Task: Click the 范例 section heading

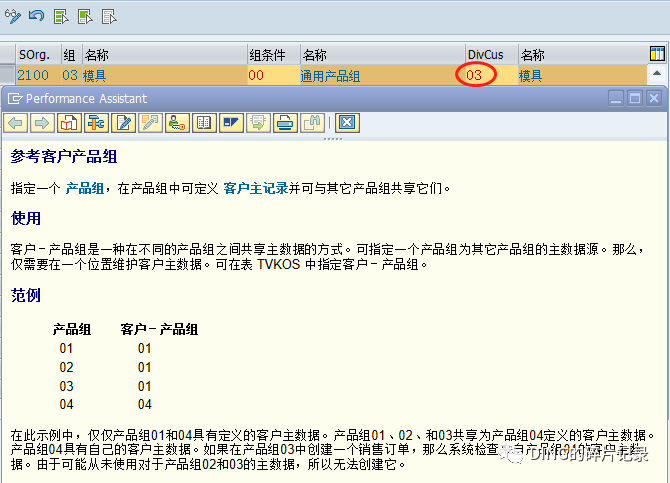Action: [x=26, y=295]
